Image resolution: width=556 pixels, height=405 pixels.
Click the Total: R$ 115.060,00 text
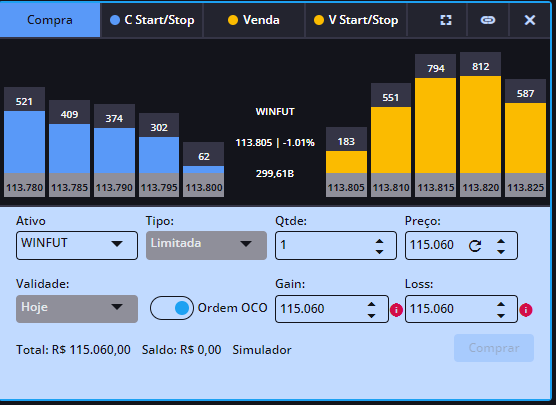tap(73, 350)
